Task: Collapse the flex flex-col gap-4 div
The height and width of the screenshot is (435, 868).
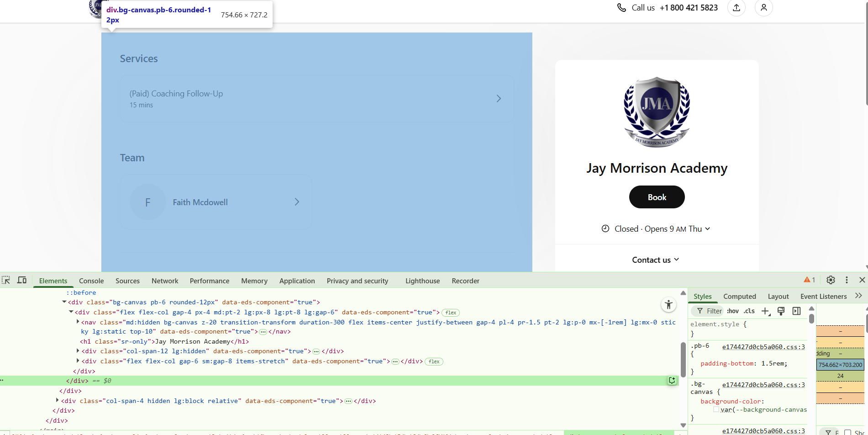Action: 71,312
